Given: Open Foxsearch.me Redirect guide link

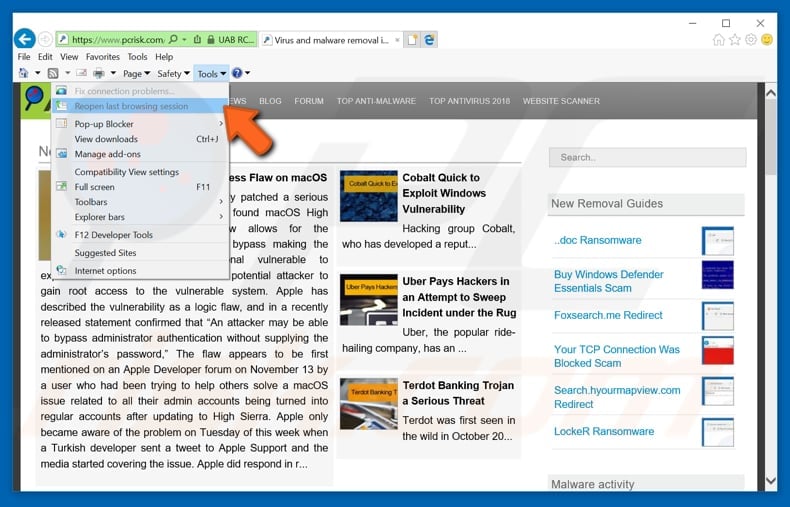Looking at the screenshot, I should [608, 315].
